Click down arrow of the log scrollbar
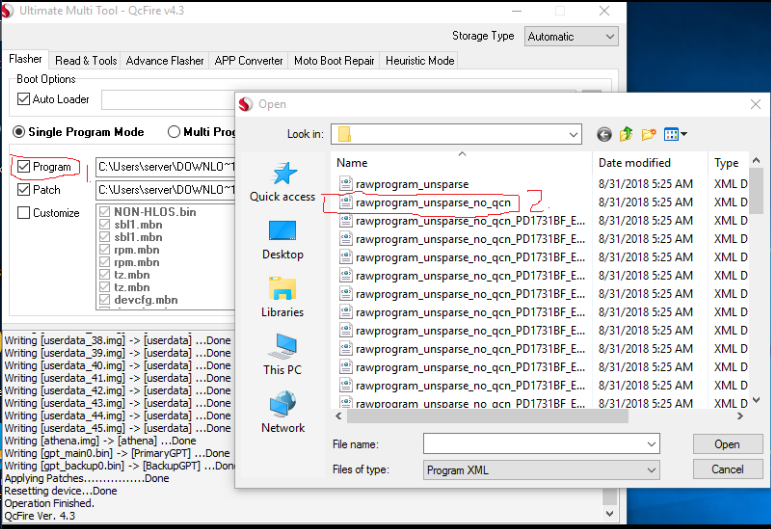 click(x=610, y=514)
